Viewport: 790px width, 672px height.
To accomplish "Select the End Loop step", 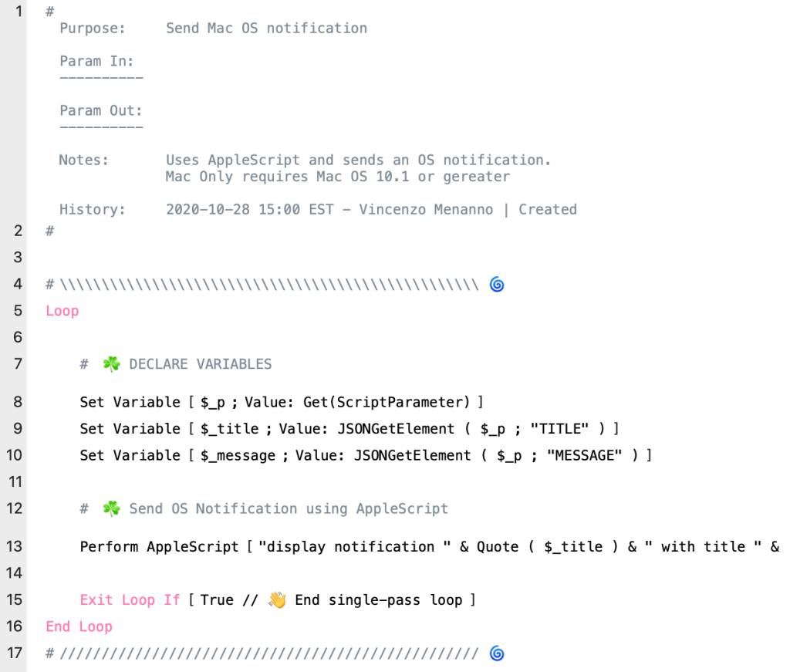I will point(79,626).
